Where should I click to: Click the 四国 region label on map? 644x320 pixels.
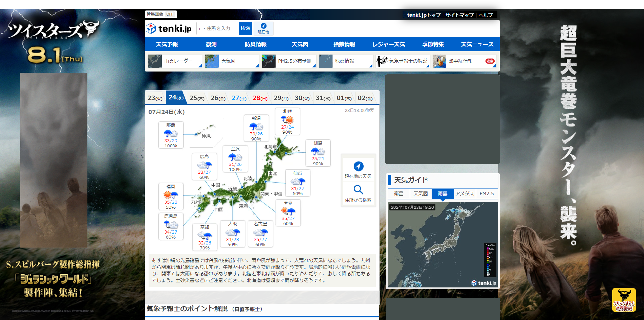point(219,209)
